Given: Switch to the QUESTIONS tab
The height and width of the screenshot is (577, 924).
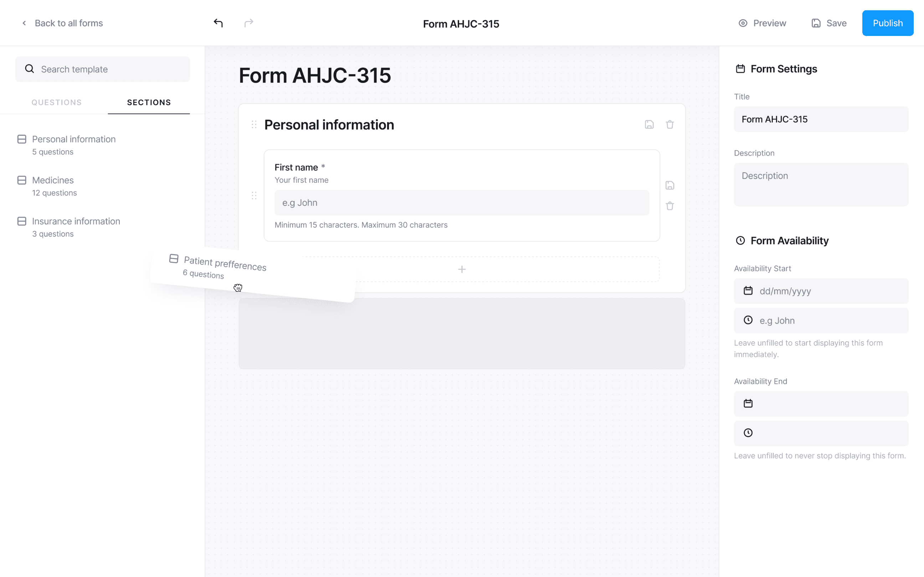Looking at the screenshot, I should (x=57, y=102).
